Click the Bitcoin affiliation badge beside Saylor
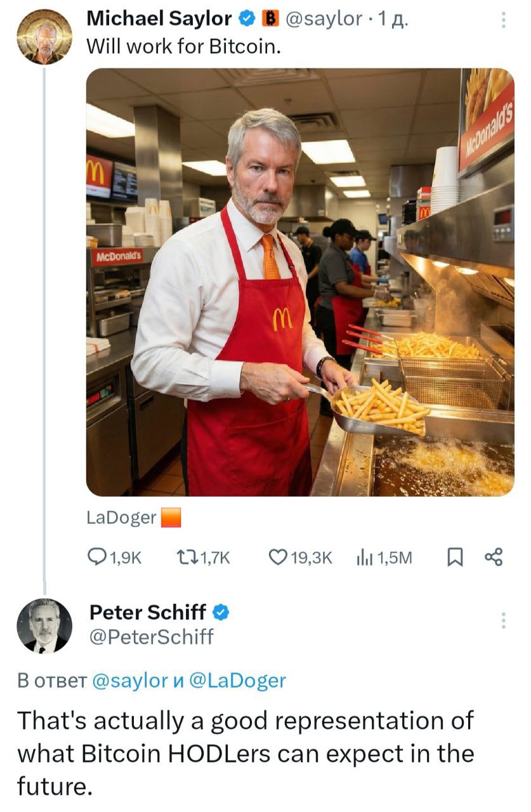The height and width of the screenshot is (812, 531). coord(271,20)
